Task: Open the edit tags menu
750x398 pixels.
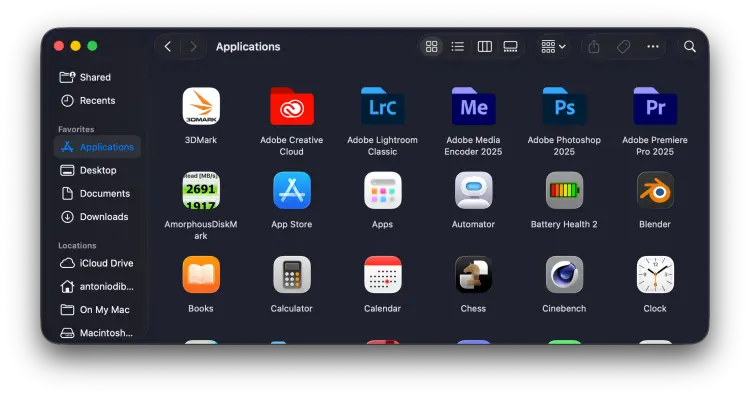Action: [x=623, y=46]
